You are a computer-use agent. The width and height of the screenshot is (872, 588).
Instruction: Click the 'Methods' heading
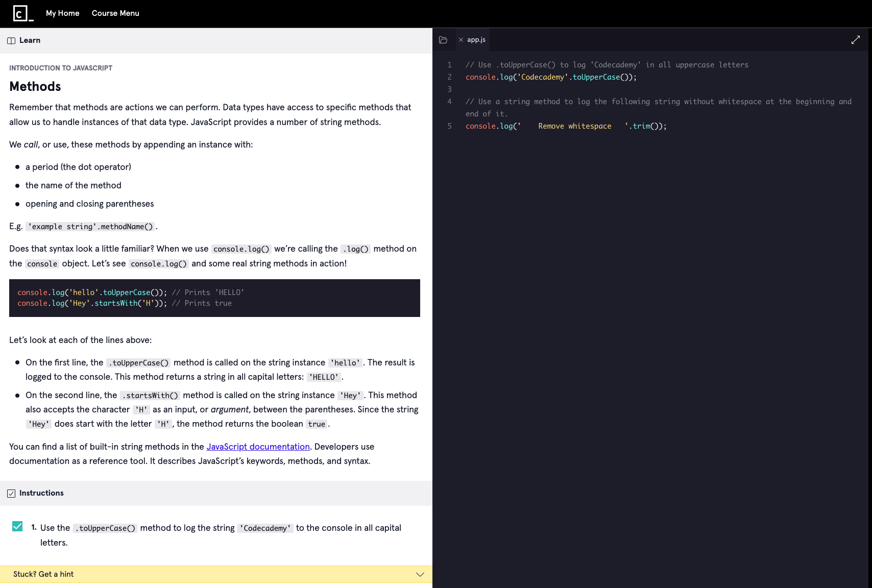tap(35, 87)
